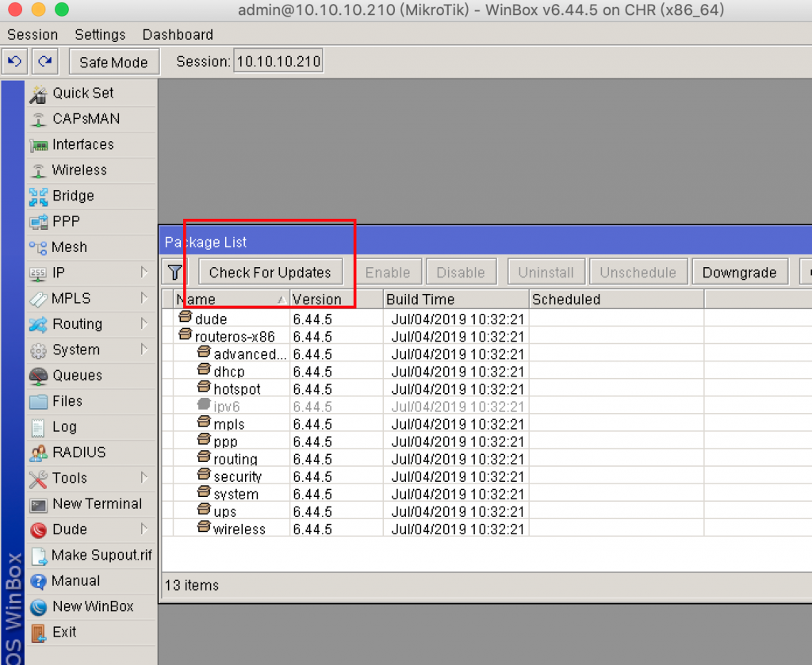Toggle Safe Mode

click(113, 62)
